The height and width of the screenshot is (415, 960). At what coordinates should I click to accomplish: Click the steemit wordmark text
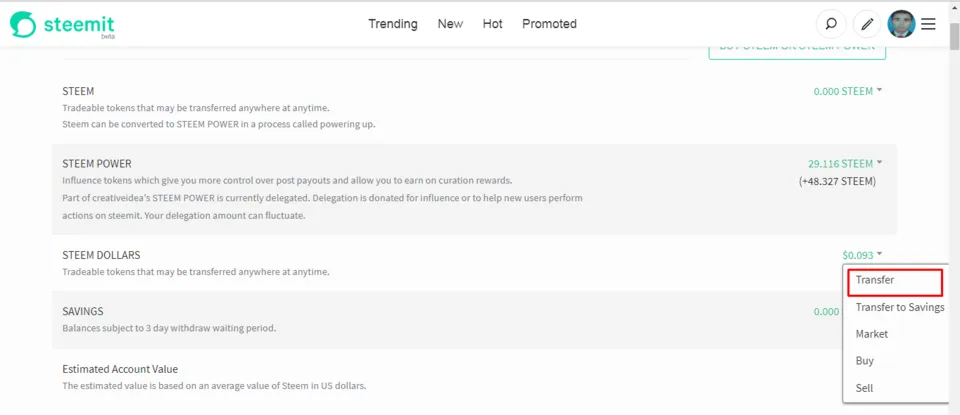tap(78, 24)
